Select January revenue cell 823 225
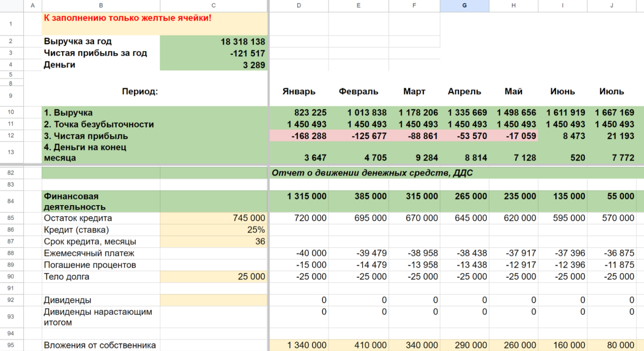This screenshot has width=644, height=351. (x=298, y=113)
